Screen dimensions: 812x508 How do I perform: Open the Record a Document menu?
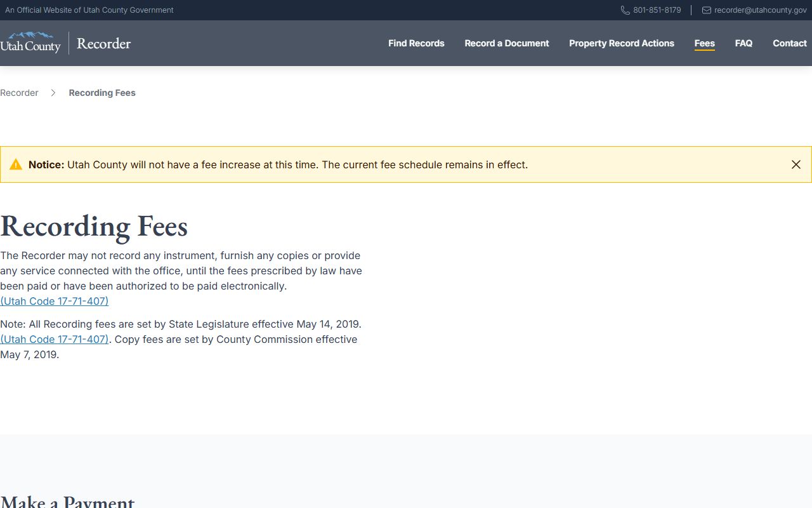[x=507, y=43]
